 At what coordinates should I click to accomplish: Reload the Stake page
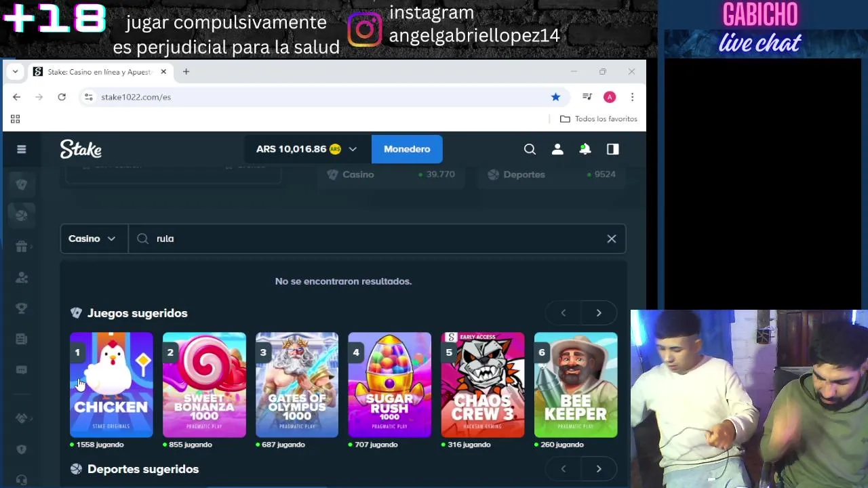[x=62, y=97]
